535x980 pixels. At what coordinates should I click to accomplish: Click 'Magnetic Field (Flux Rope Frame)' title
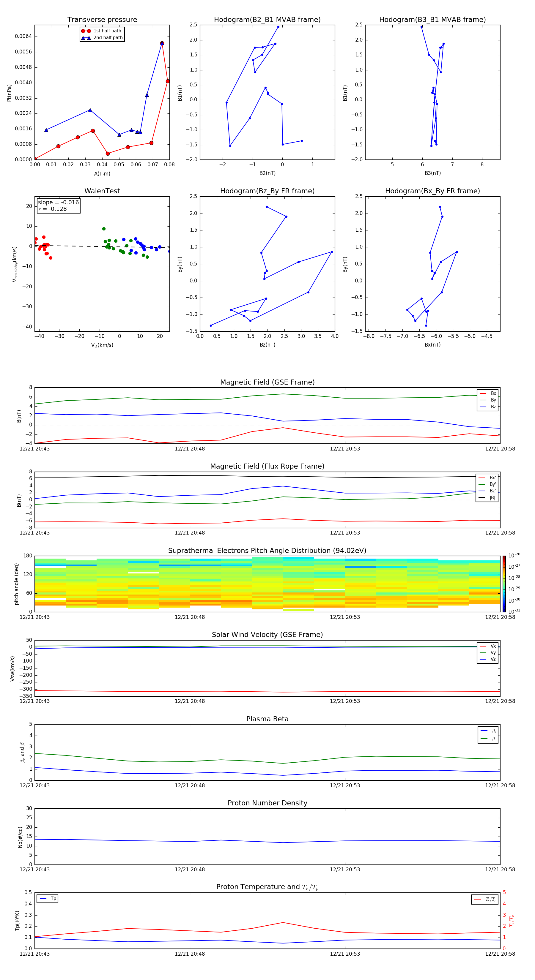267,467
